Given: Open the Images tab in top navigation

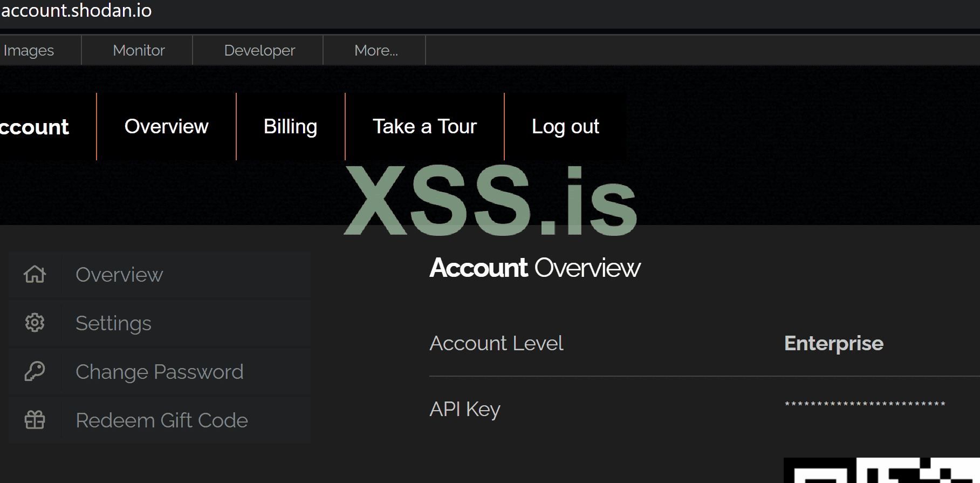Looking at the screenshot, I should tap(29, 50).
